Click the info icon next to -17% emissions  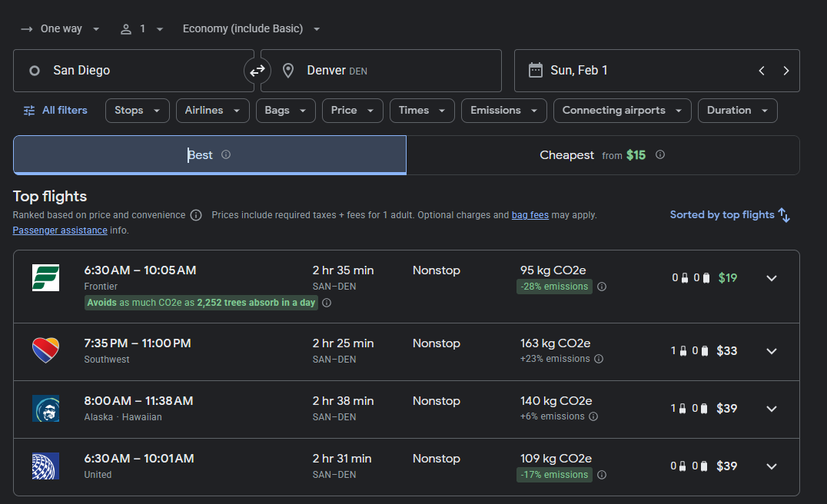point(602,475)
